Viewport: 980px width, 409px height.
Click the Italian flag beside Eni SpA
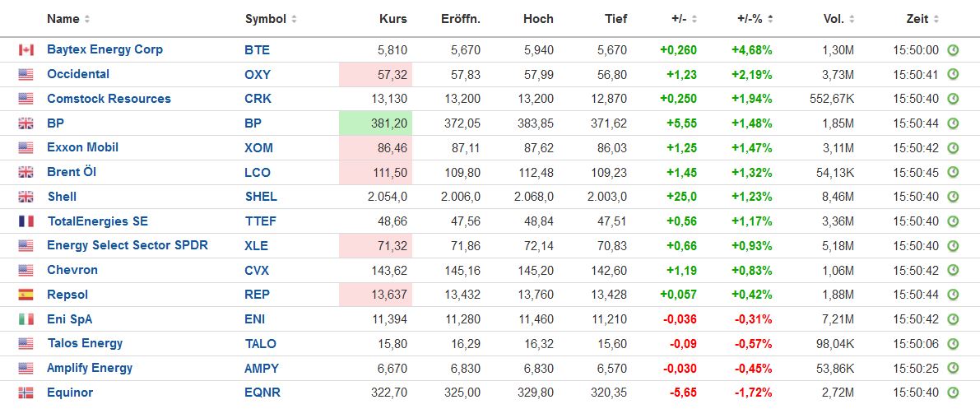point(26,319)
